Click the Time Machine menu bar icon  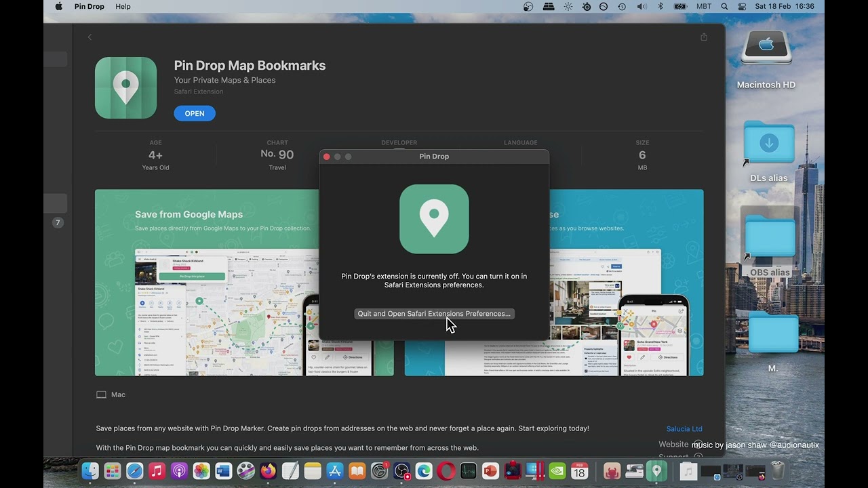tap(622, 7)
